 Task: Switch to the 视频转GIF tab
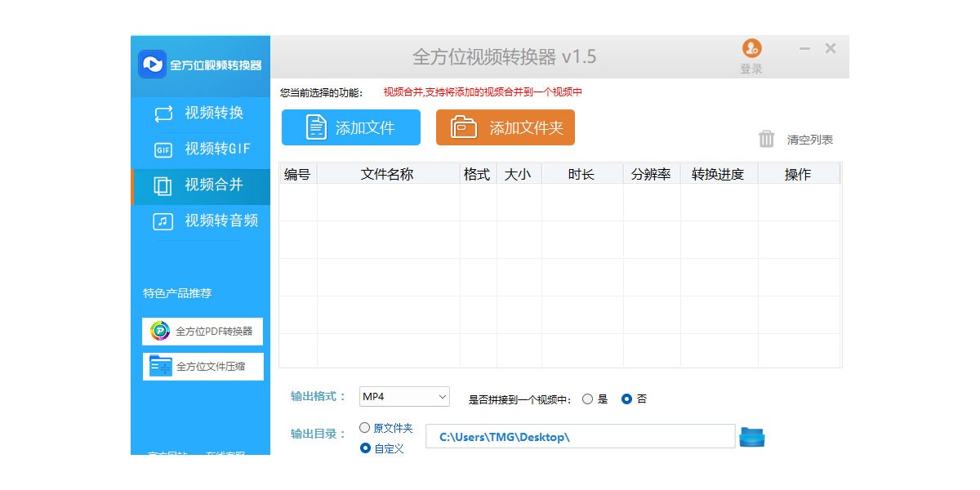(x=201, y=149)
